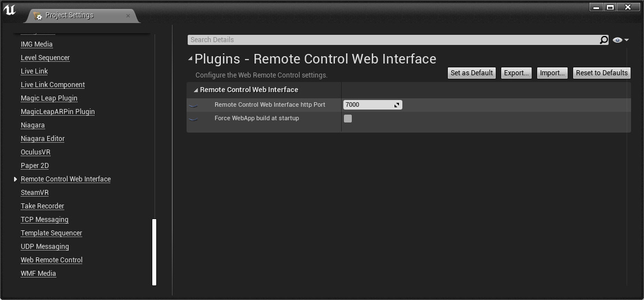Enable Force WebApp build at startup
The height and width of the screenshot is (300, 644).
[348, 119]
